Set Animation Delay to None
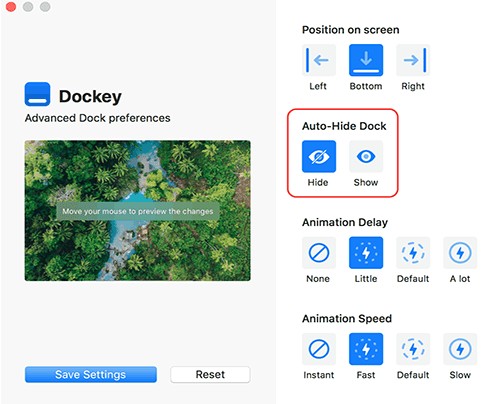The image size is (501, 404). (319, 253)
